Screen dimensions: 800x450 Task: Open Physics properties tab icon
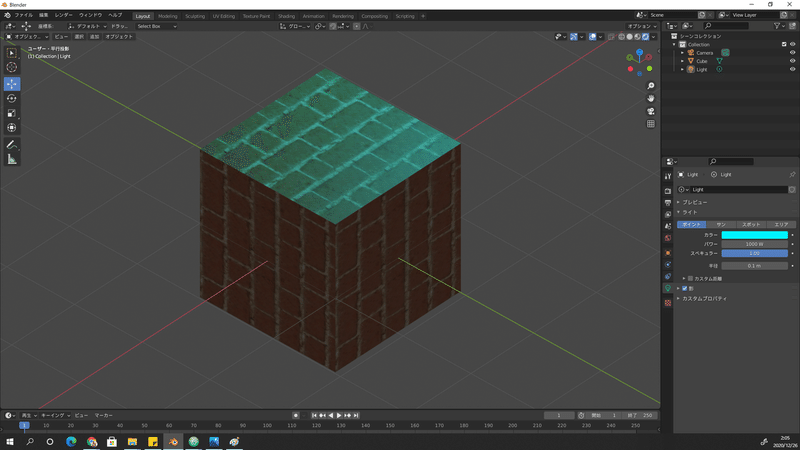pyautogui.click(x=668, y=264)
